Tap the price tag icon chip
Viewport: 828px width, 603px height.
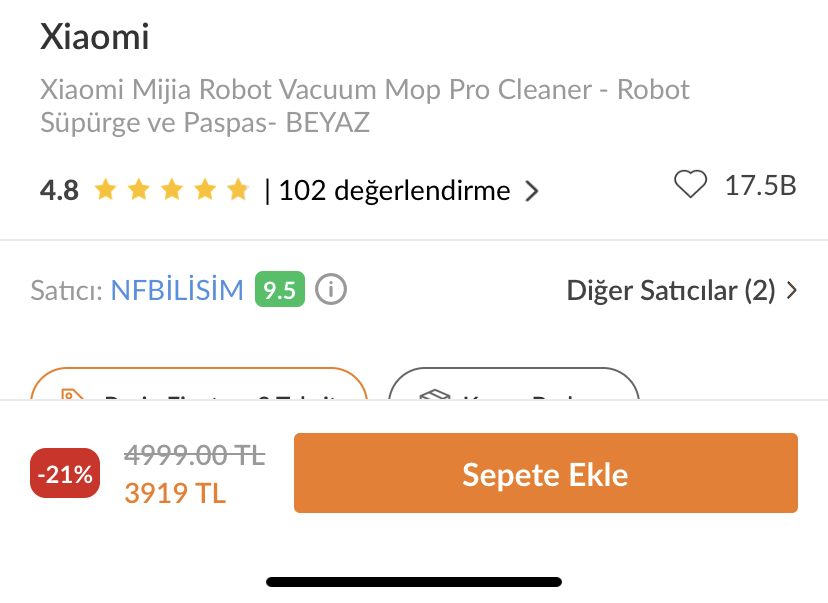coord(73,394)
